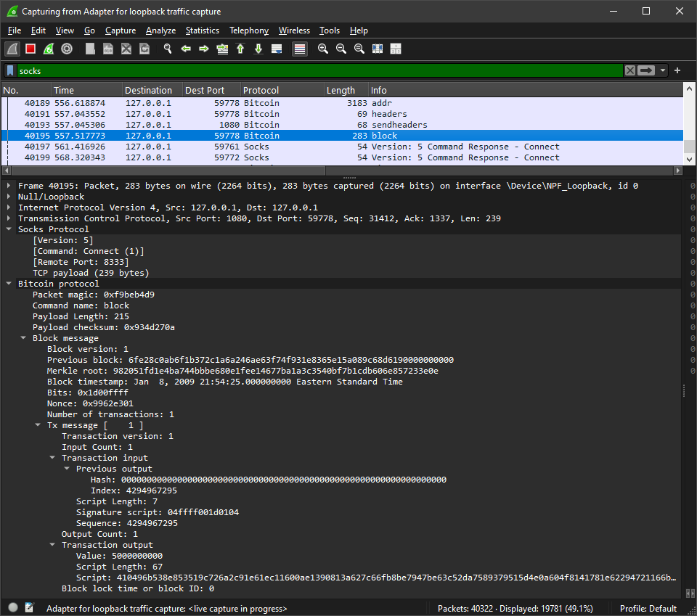The width and height of the screenshot is (697, 616).
Task: Go forward in packet history
Action: [x=204, y=49]
